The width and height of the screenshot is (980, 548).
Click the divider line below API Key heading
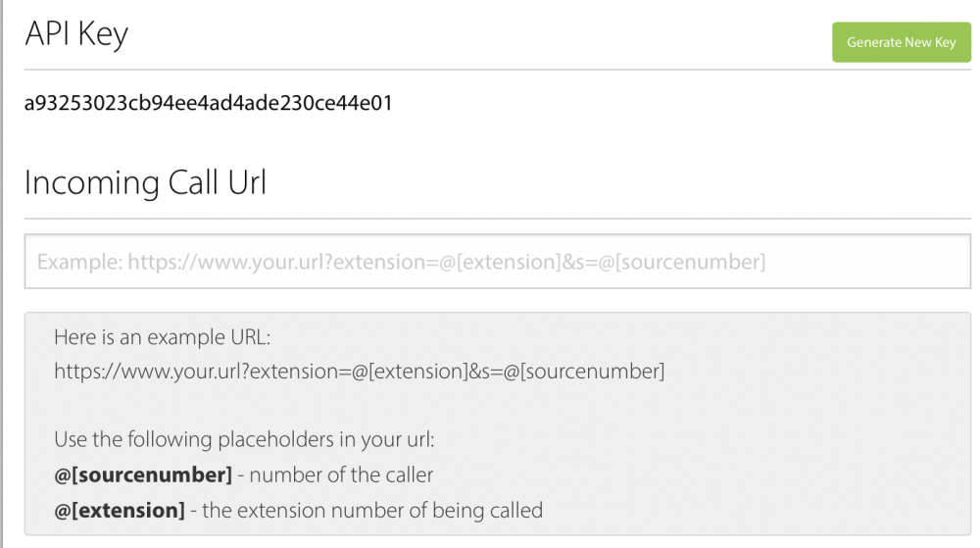(497, 70)
